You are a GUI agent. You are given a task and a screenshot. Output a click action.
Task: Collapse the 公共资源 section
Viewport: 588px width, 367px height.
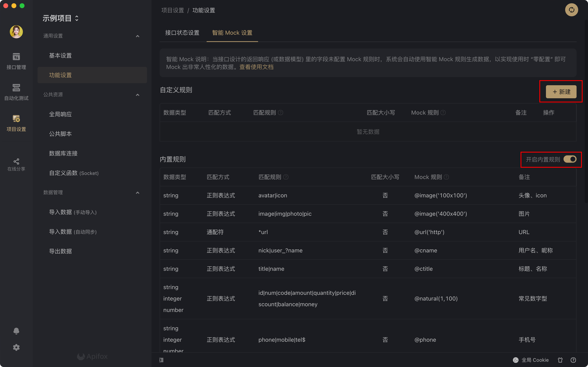coord(138,95)
